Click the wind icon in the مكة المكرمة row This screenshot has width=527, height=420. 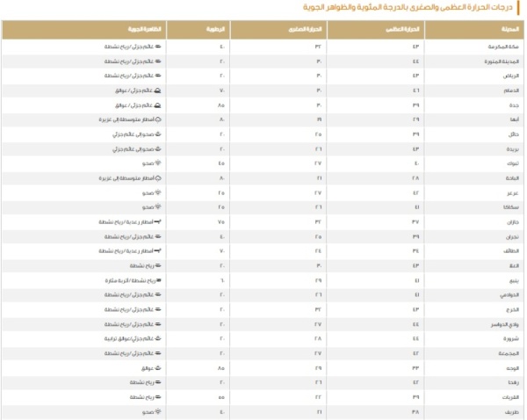pos(157,47)
